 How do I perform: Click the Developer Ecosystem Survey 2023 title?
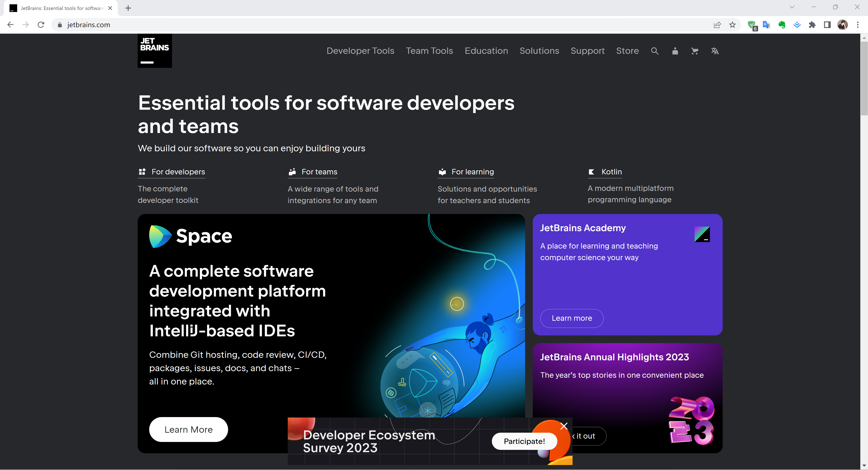pyautogui.click(x=369, y=441)
